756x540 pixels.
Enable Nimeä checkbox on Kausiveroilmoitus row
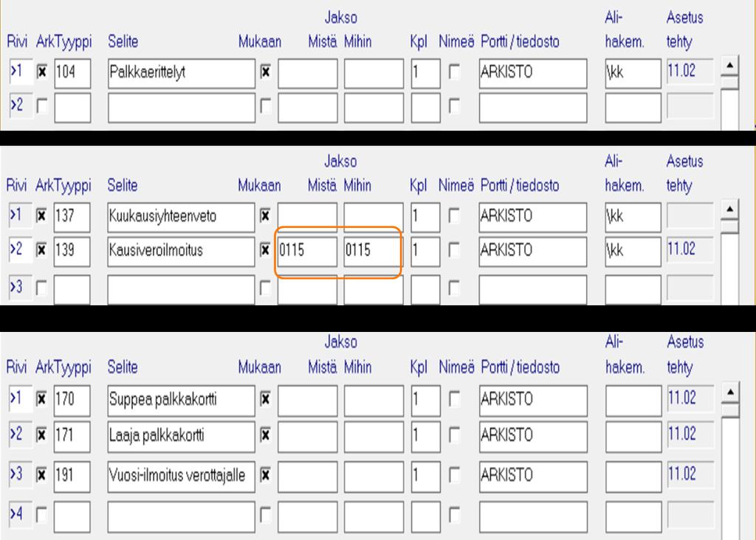[454, 251]
